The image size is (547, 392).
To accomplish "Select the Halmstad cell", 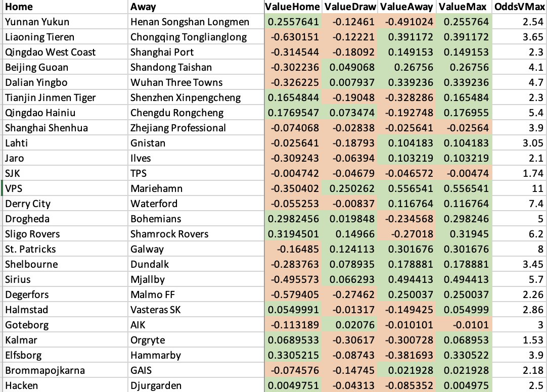I will point(65,310).
